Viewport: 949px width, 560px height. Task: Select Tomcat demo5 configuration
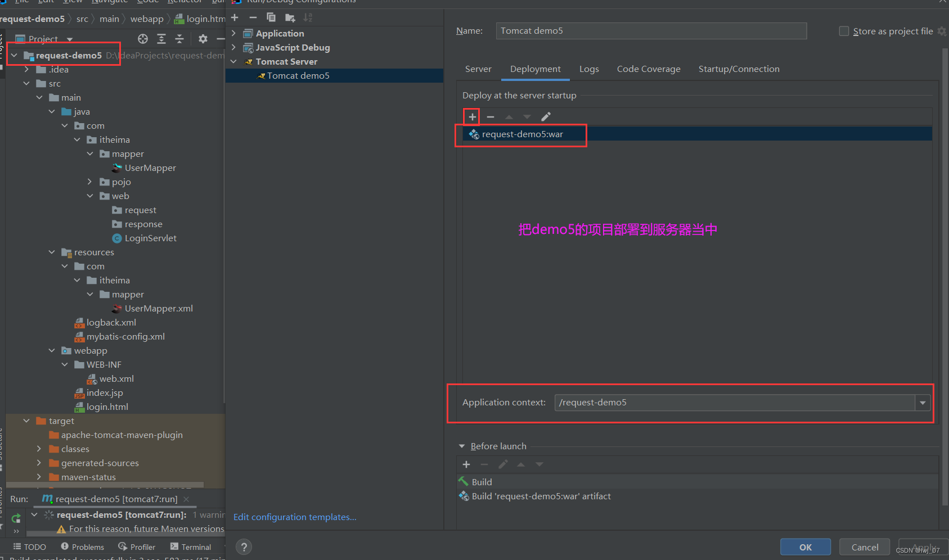(334, 75)
